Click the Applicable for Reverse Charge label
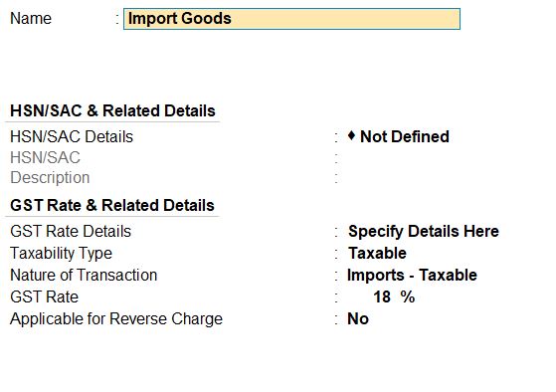Image resolution: width=556 pixels, height=392 pixels. click(x=116, y=319)
